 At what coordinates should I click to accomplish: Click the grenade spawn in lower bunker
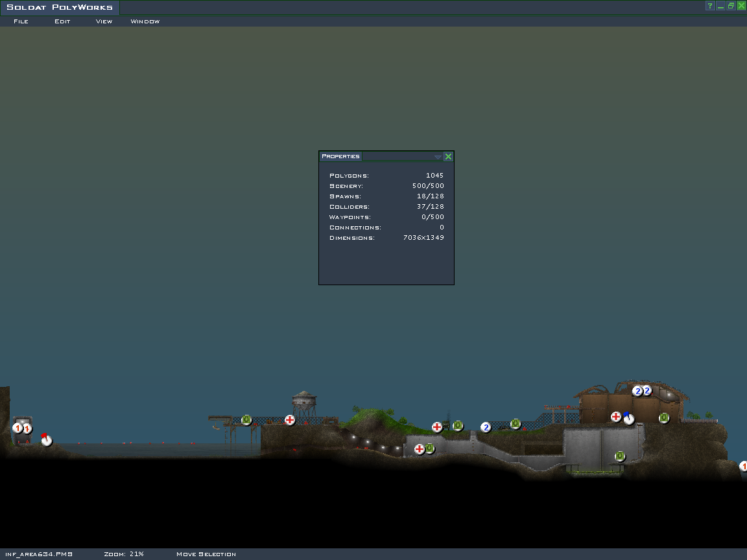(620, 456)
